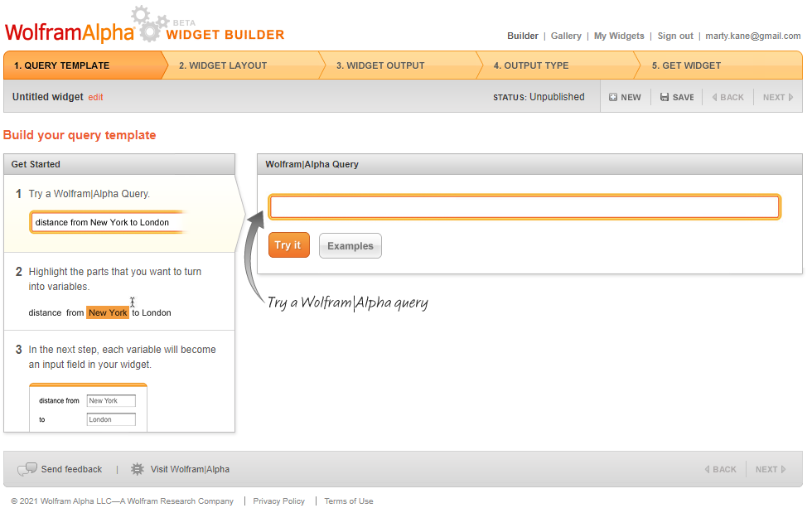Click the speech bubble feedback icon
This screenshot has height=508, width=812.
27,469
